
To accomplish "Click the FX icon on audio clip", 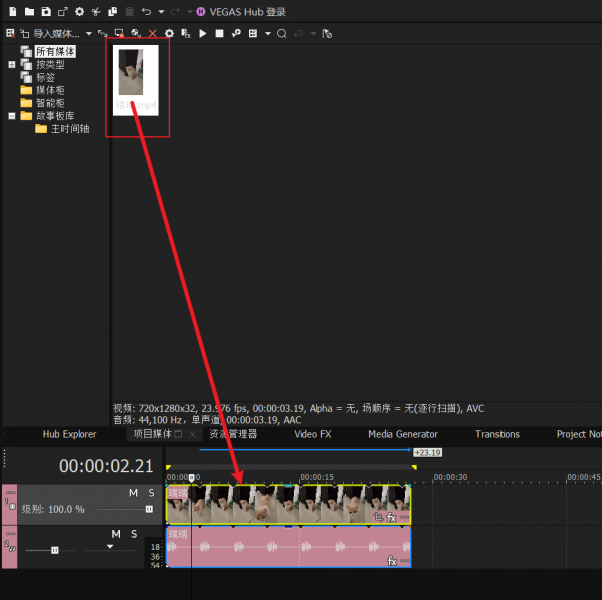I will [393, 562].
